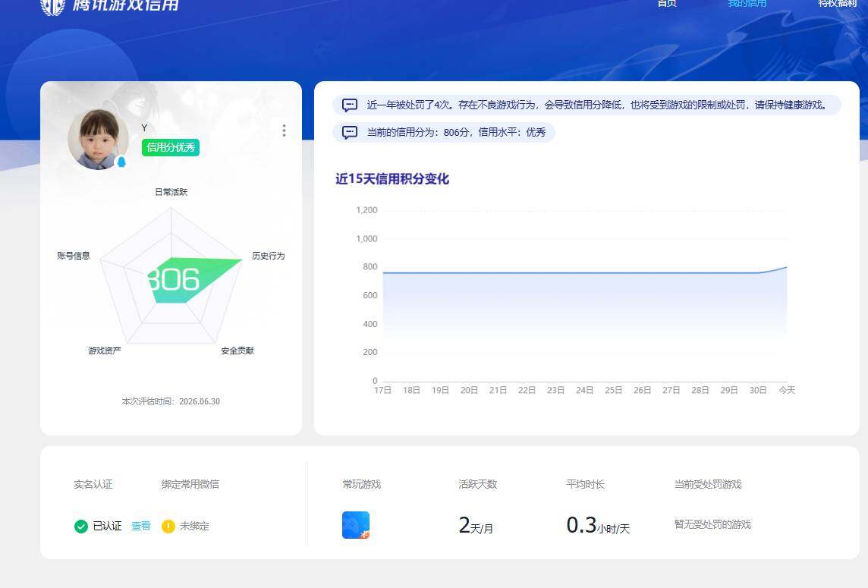Switch to the 我的信用 tab

(747, 4)
